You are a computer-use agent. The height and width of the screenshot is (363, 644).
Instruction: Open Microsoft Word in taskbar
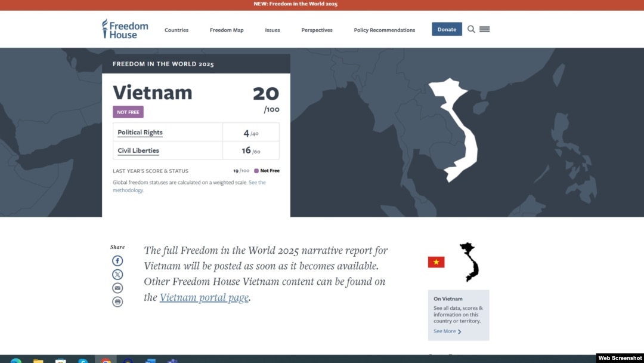150,361
